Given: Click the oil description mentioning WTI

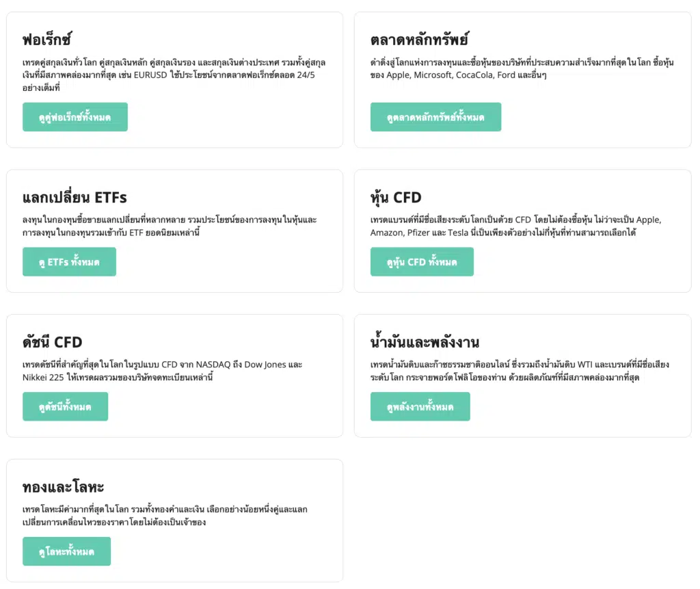Looking at the screenshot, I should (520, 371).
